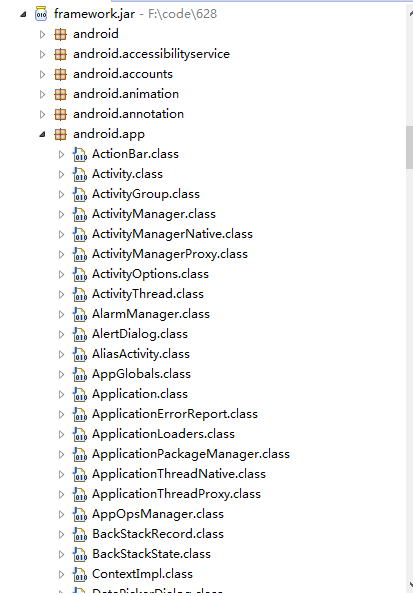Select the android.accounts label

tap(123, 74)
